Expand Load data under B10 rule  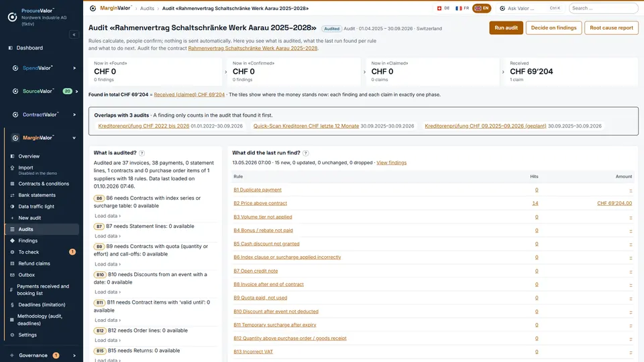click(x=107, y=292)
